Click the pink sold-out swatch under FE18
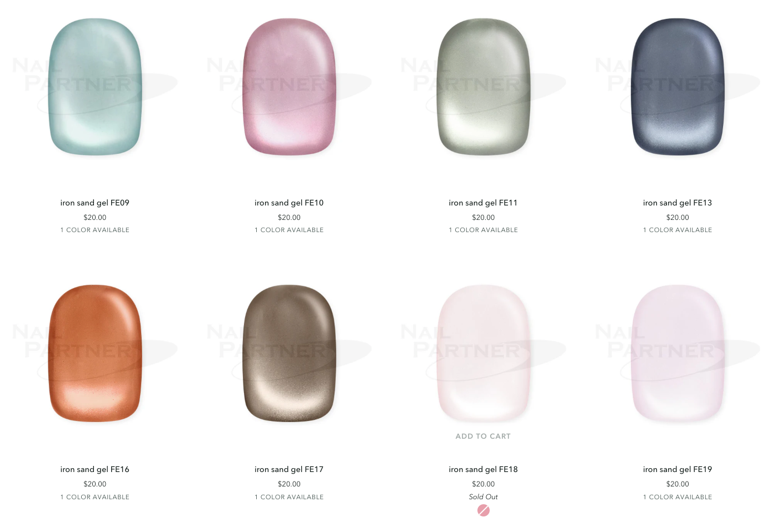The image size is (772, 532). pyautogui.click(x=484, y=510)
